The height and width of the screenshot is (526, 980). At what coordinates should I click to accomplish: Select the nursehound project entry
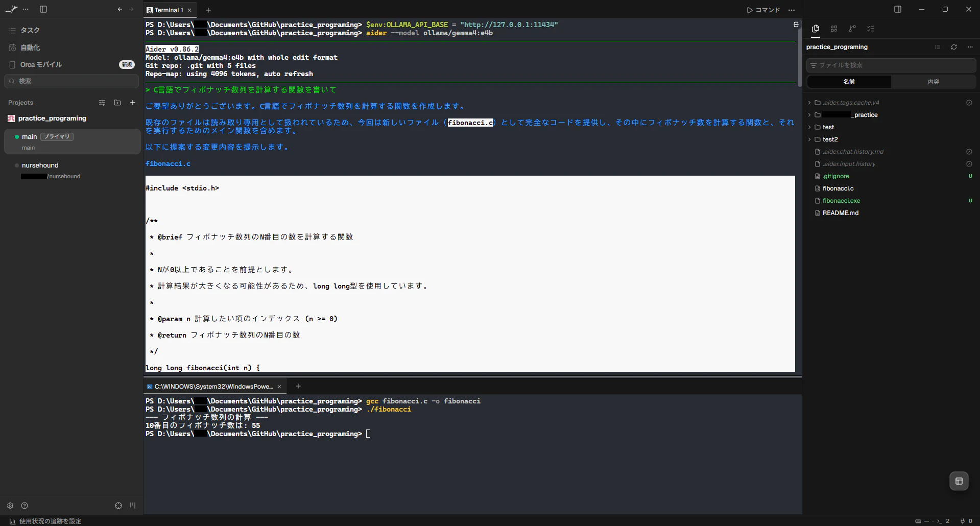[72, 170]
